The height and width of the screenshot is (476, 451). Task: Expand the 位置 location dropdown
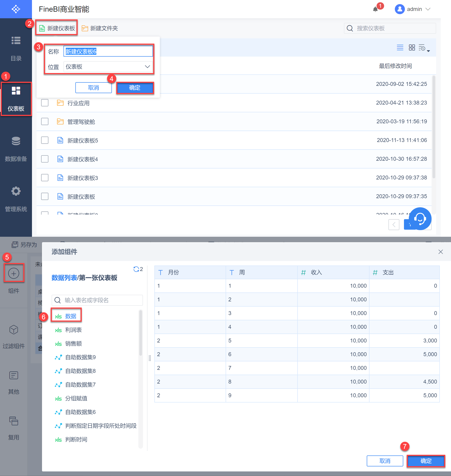108,67
